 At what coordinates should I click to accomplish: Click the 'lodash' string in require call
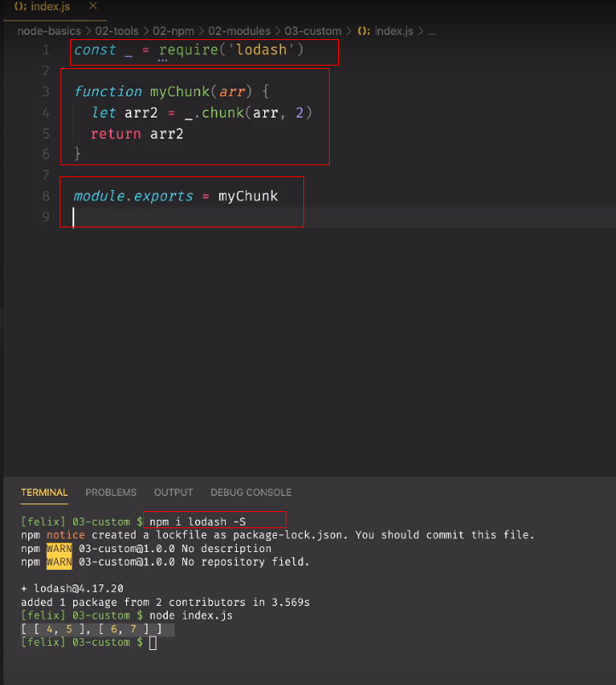(x=262, y=49)
